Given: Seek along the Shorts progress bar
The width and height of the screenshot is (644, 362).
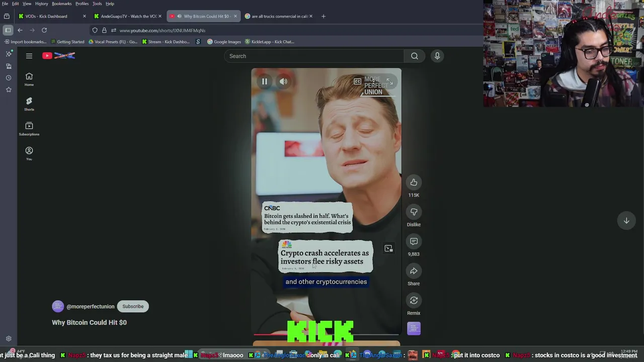Looking at the screenshot, I should [x=326, y=334].
